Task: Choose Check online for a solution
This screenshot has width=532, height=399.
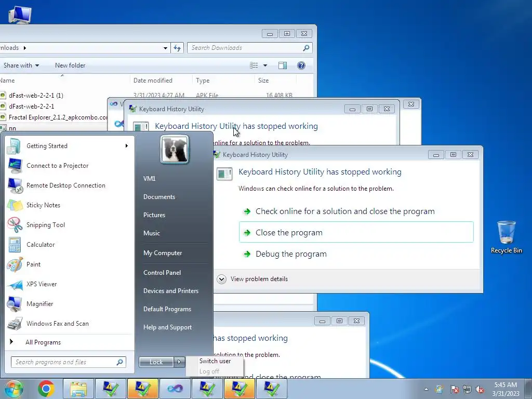Action: pyautogui.click(x=356, y=211)
